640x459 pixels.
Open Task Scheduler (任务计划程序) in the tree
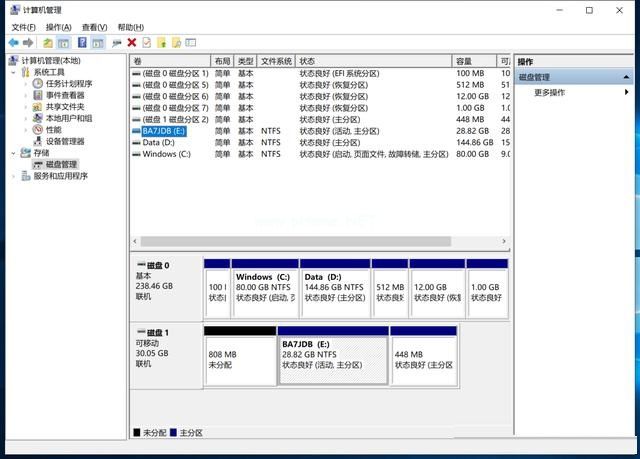68,84
